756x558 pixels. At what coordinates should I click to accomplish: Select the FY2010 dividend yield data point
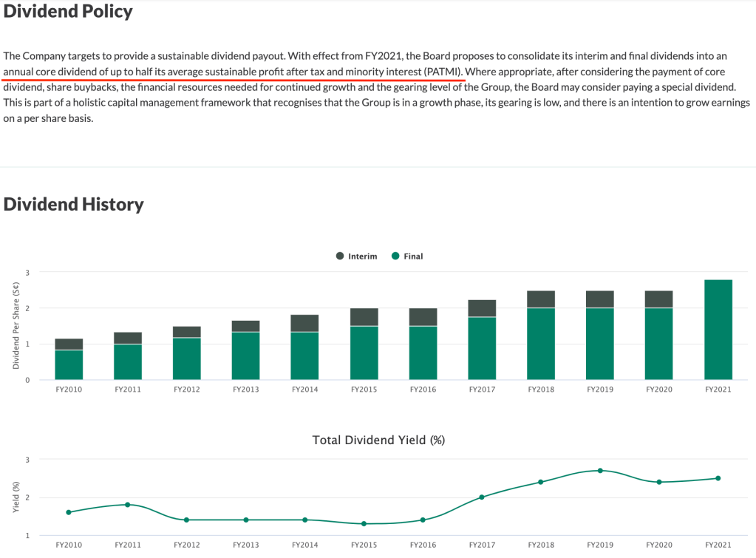pos(69,512)
